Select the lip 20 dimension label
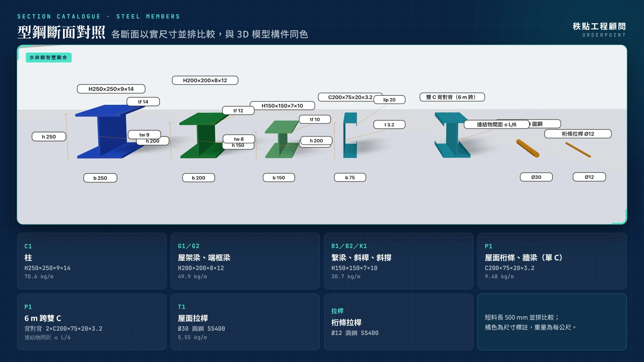The width and height of the screenshot is (644, 362). 389,100
